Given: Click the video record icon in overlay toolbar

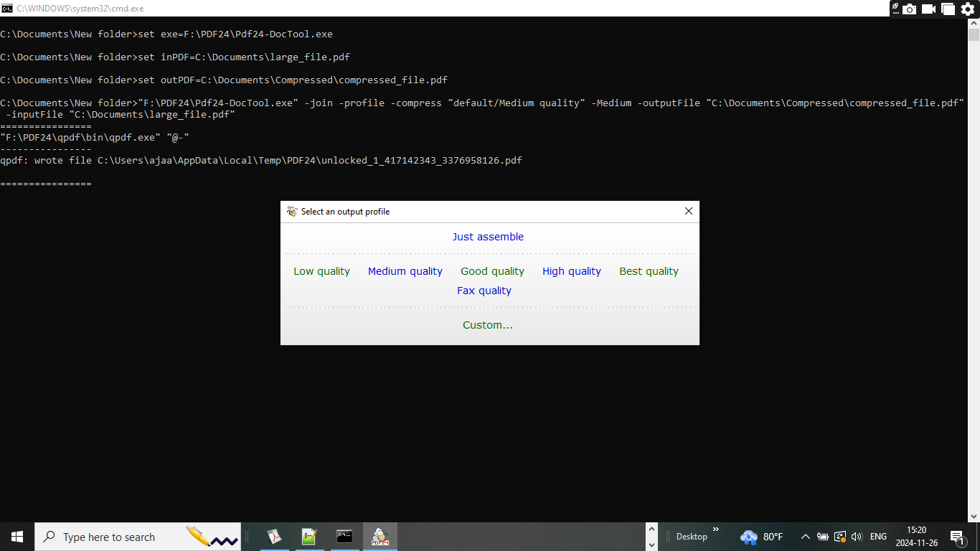Looking at the screenshot, I should coord(929,9).
